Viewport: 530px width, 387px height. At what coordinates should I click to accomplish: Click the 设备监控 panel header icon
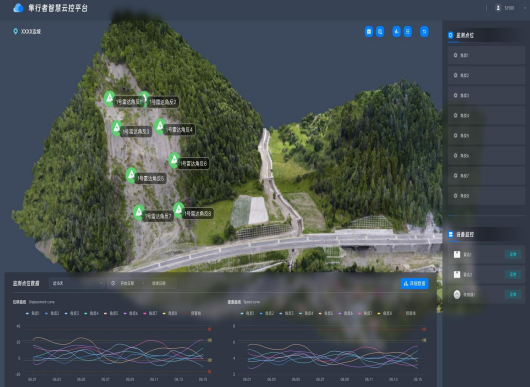pyautogui.click(x=451, y=234)
